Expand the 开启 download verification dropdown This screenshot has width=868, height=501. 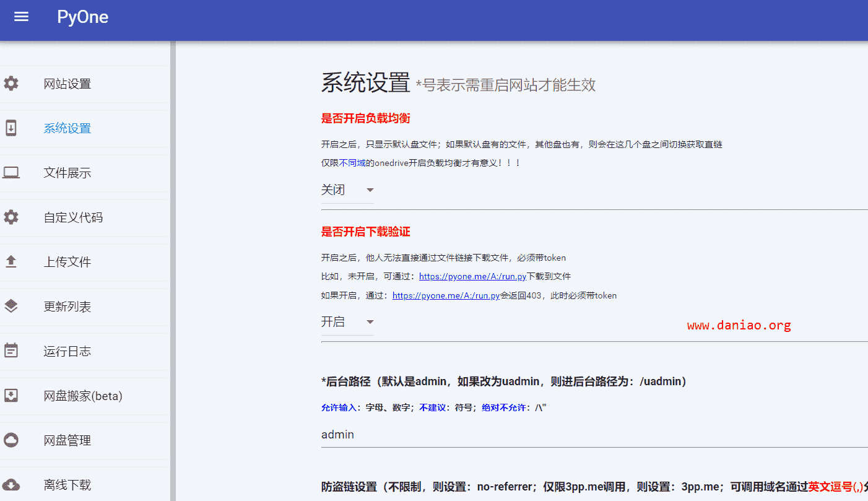[347, 322]
